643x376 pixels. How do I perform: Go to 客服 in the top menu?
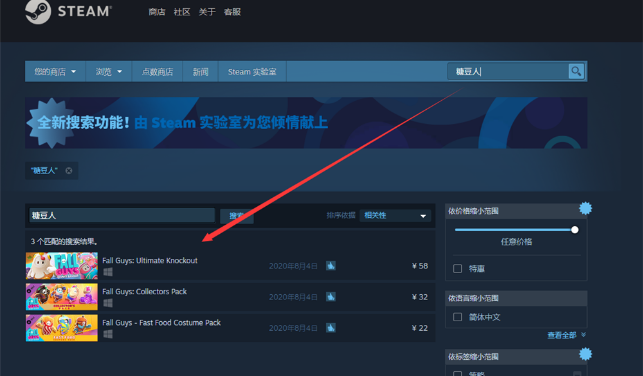[x=232, y=12]
